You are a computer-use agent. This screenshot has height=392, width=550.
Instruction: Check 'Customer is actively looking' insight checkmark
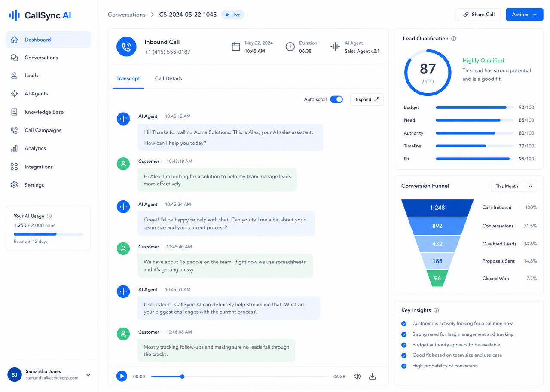(x=404, y=324)
